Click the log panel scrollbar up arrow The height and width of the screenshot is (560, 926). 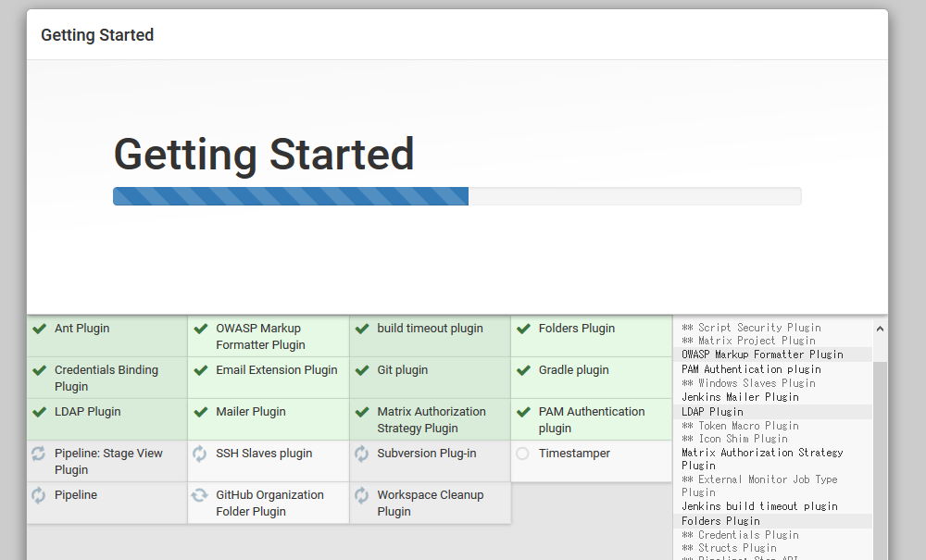tap(880, 329)
